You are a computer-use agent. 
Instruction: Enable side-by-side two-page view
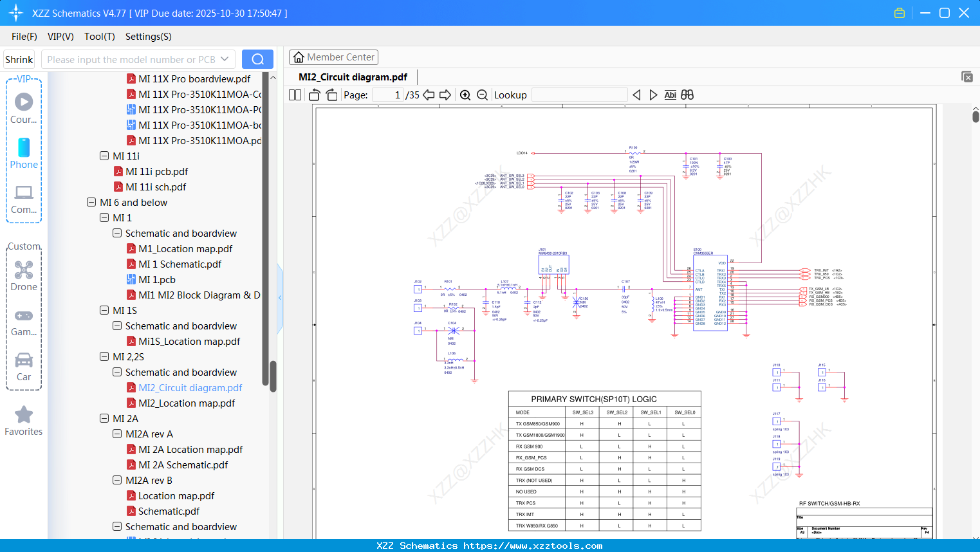(x=294, y=95)
